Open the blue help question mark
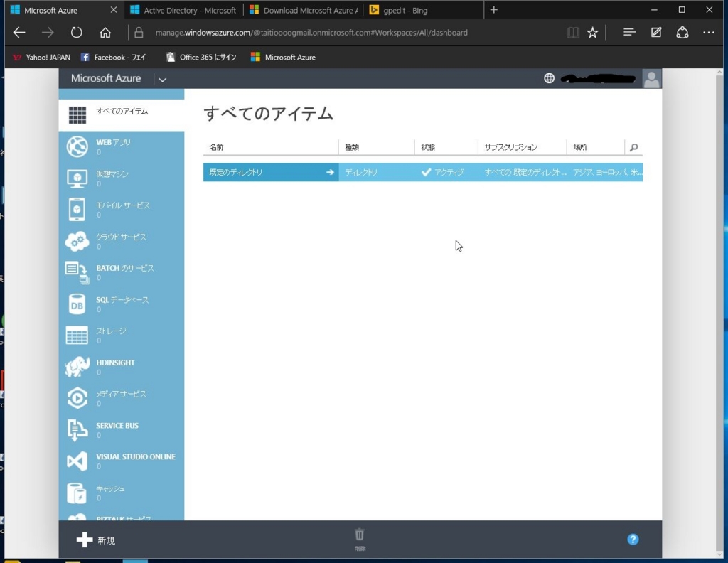This screenshot has width=728, height=563. pyautogui.click(x=633, y=540)
